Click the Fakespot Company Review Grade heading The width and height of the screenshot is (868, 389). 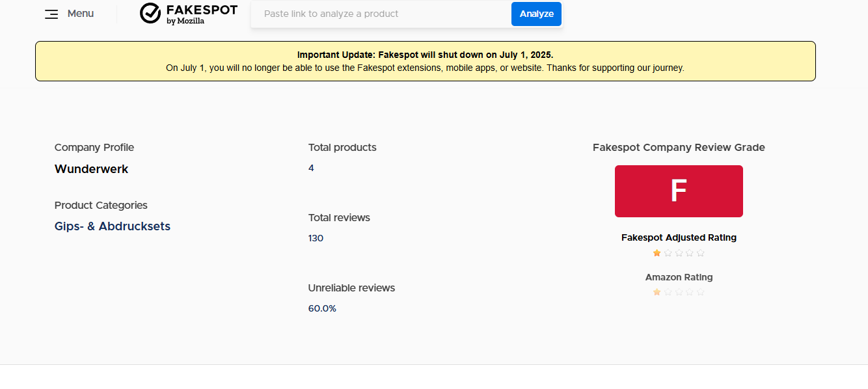[x=679, y=148]
